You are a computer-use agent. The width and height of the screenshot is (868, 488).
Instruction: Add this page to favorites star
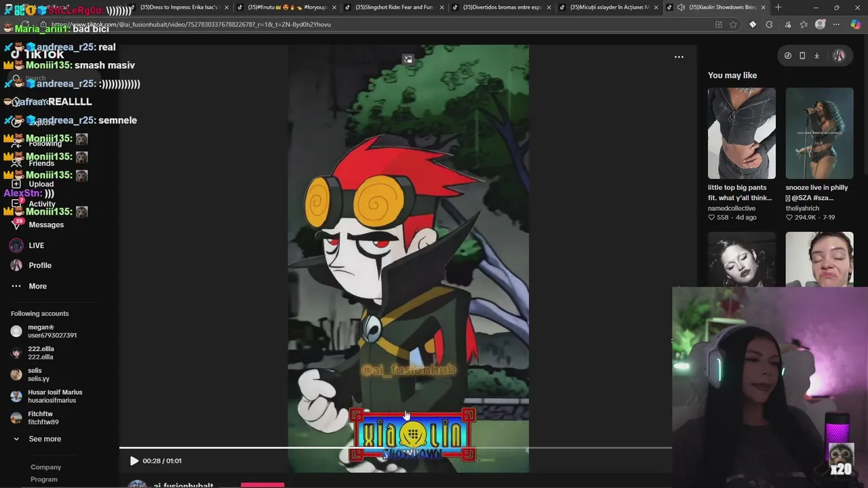tap(733, 24)
